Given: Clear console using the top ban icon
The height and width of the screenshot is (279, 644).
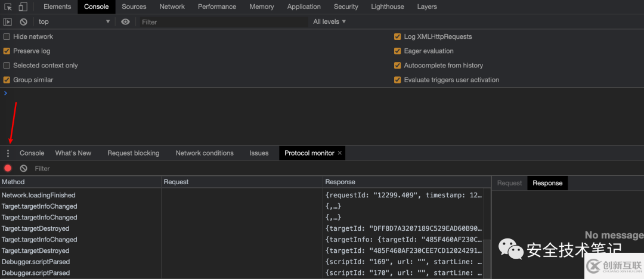Looking at the screenshot, I should [24, 22].
